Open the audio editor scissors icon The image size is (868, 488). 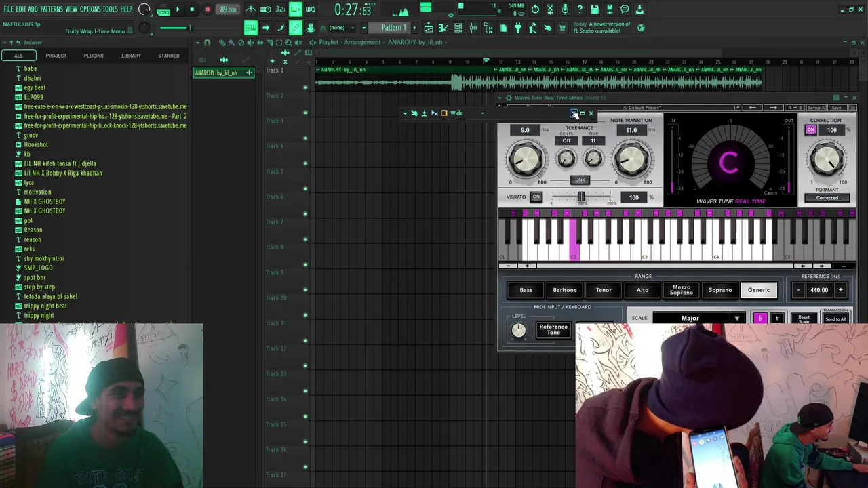coord(550,9)
